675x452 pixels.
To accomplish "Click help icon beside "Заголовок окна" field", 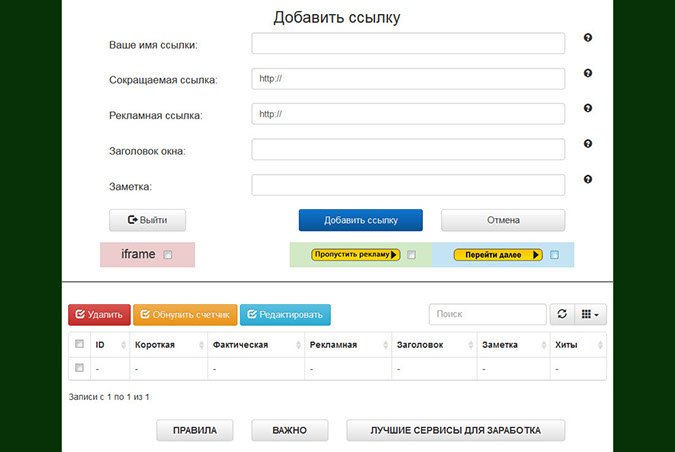I will point(588,144).
